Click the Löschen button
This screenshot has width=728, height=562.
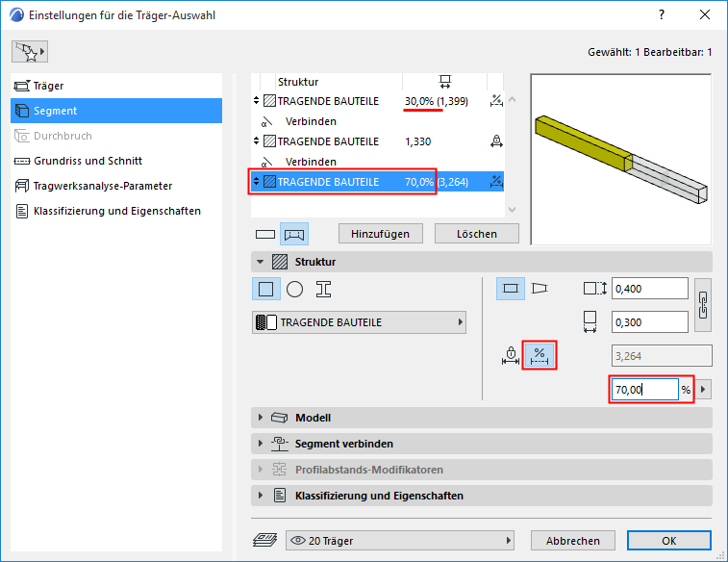pyautogui.click(x=477, y=234)
